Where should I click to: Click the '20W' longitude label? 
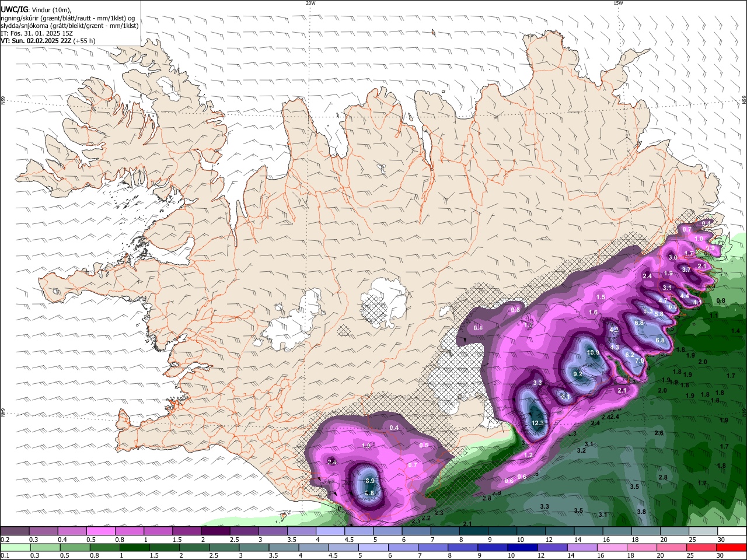310,3
